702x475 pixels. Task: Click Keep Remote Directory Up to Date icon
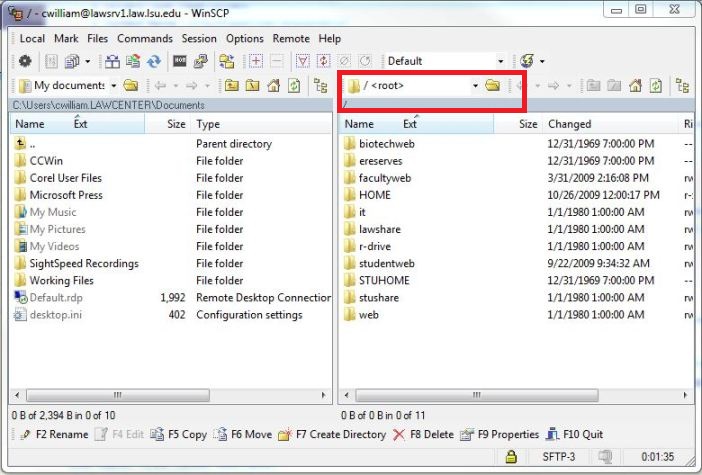pyautogui.click(x=154, y=61)
